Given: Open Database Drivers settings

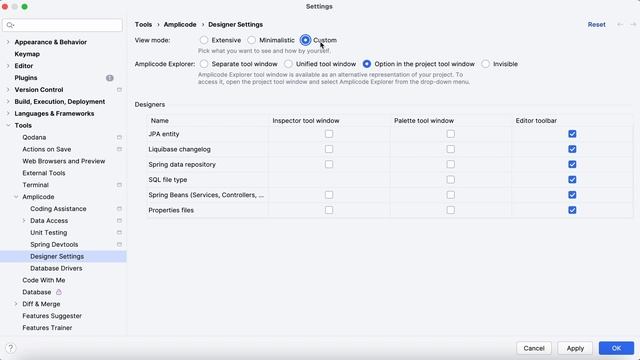Looking at the screenshot, I should click(56, 268).
